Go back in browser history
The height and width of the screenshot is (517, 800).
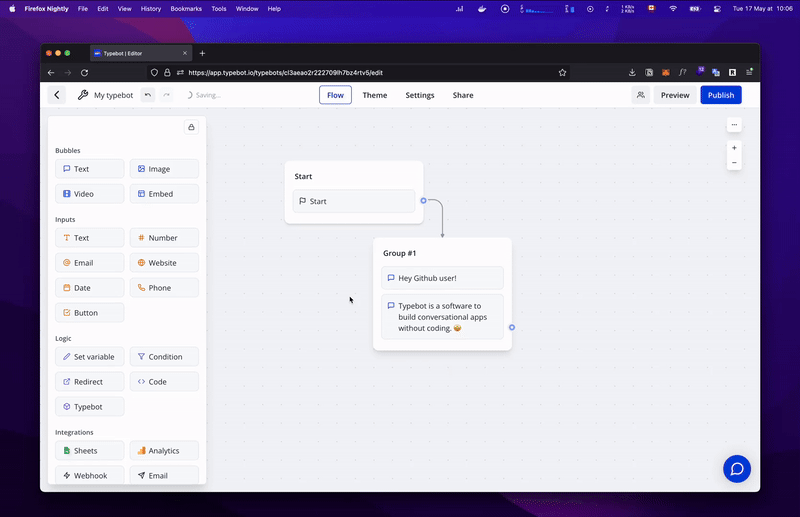[51, 72]
